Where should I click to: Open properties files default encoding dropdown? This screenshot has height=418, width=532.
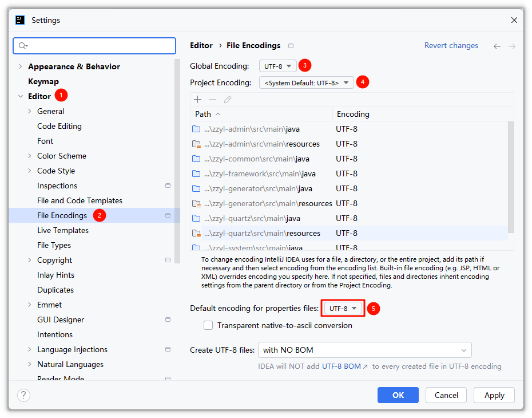343,308
